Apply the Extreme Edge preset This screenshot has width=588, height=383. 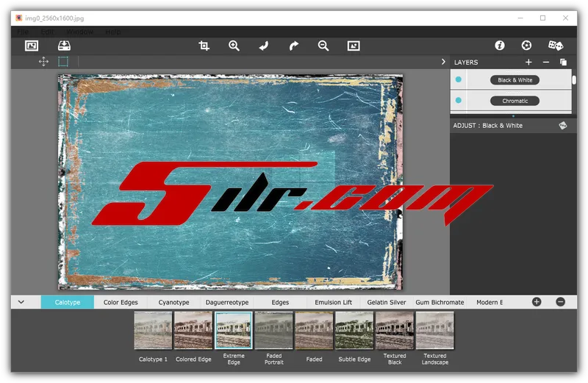point(234,331)
